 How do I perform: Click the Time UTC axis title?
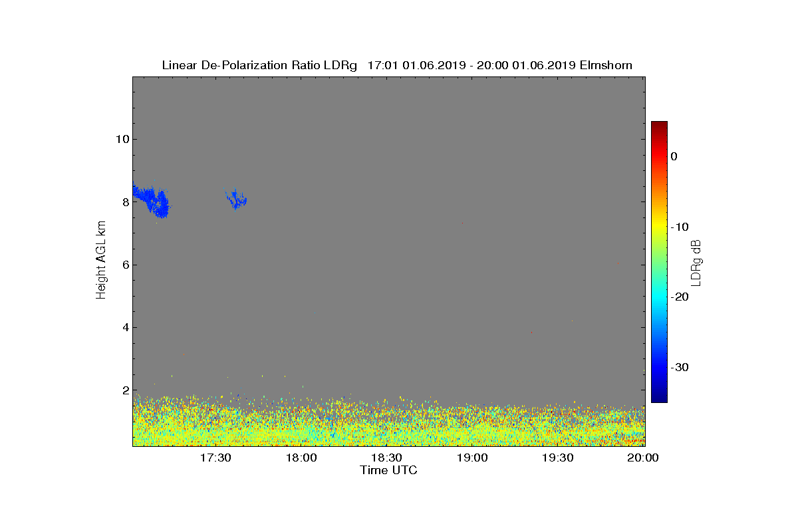pyautogui.click(x=389, y=470)
